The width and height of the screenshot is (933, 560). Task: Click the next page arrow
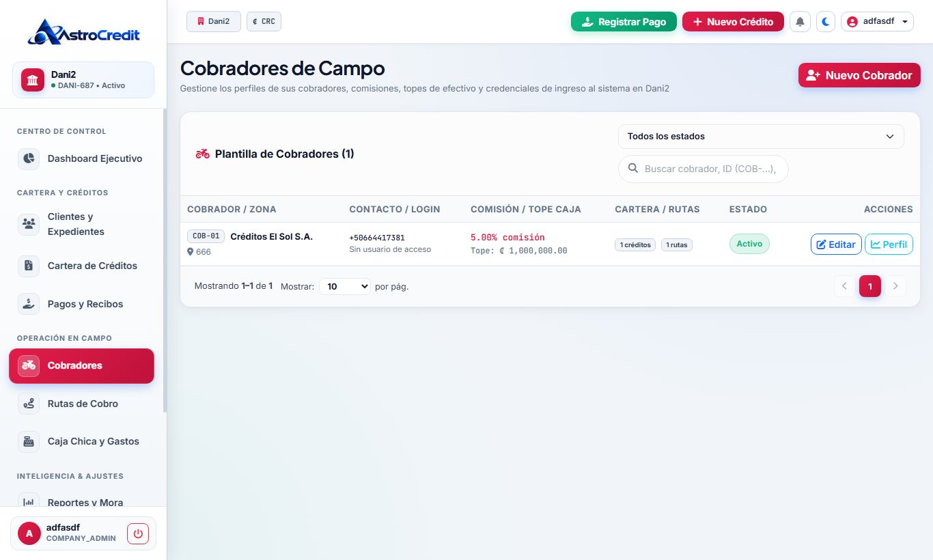[895, 286]
